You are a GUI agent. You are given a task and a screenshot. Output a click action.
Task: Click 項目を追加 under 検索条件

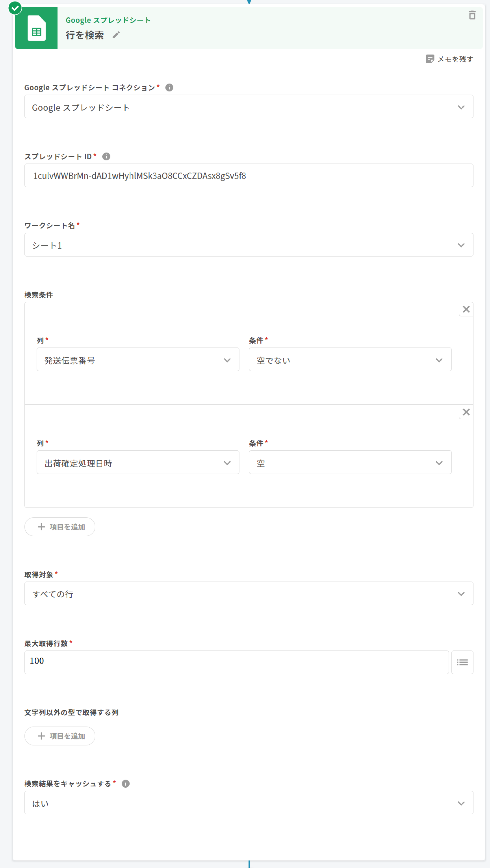60,527
